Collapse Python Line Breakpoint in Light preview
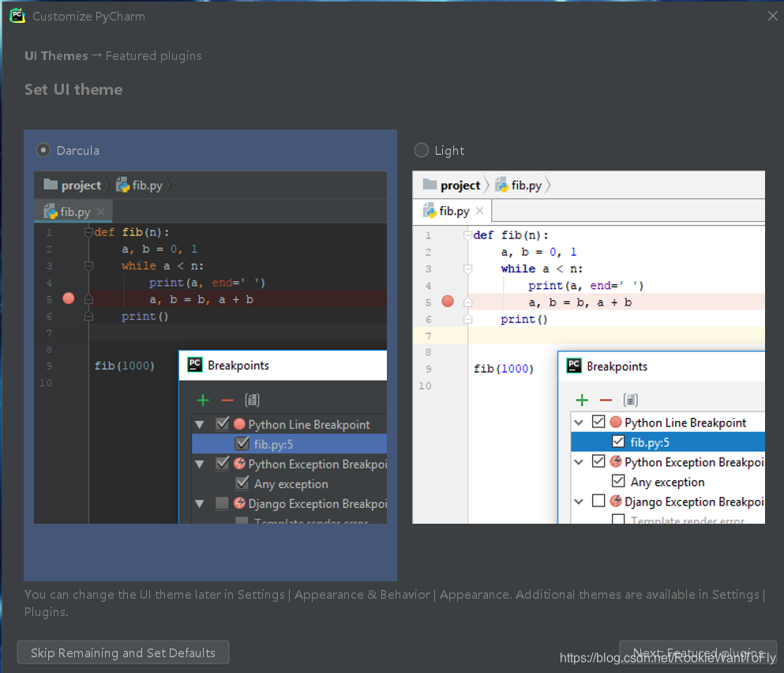The height and width of the screenshot is (673, 784). (x=579, y=423)
